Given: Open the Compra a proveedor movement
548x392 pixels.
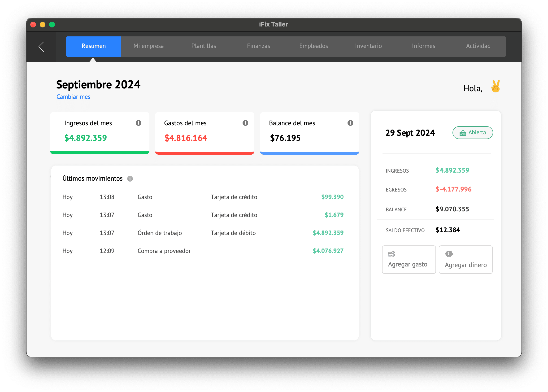Looking at the screenshot, I should 203,251.
